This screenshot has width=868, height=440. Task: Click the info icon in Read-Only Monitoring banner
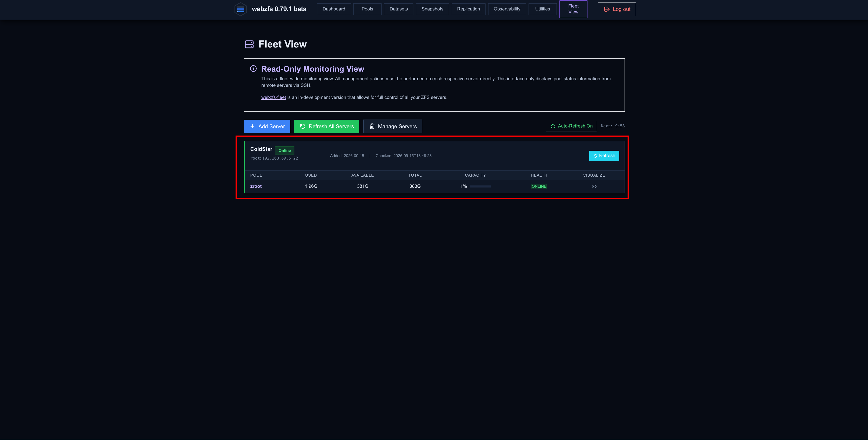tap(253, 69)
